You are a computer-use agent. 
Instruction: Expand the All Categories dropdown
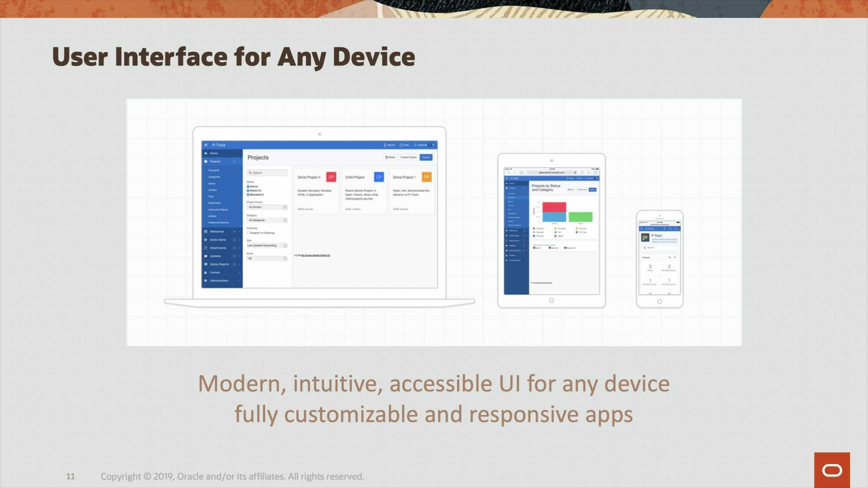pyautogui.click(x=267, y=220)
